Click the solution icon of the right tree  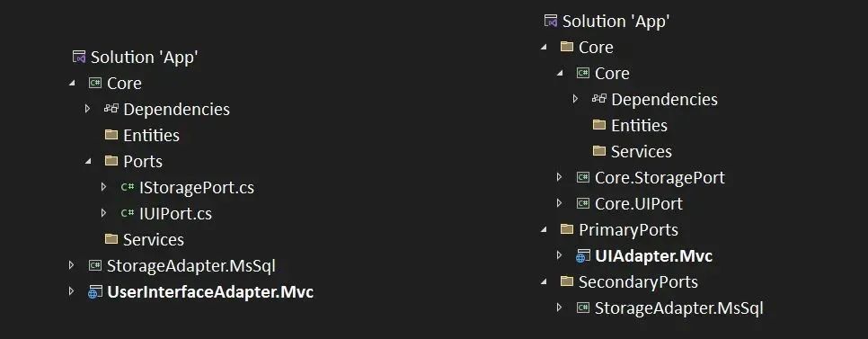pos(550,21)
